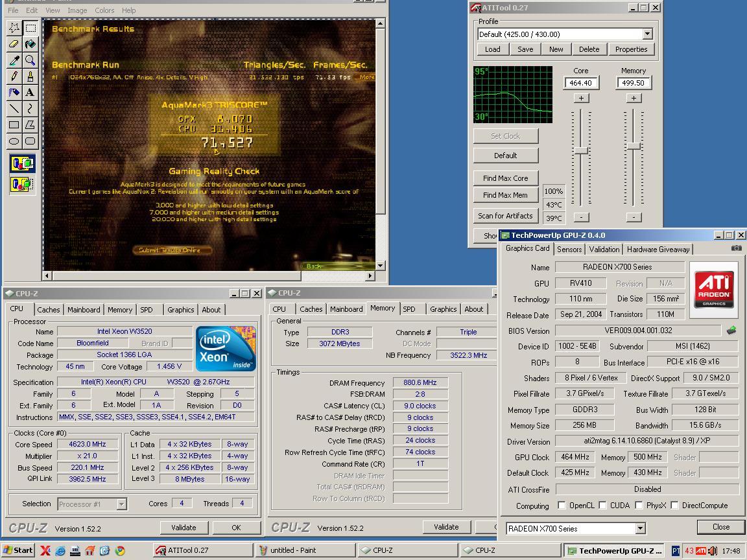
Task: Decrease memory clock with minus button
Action: (634, 217)
